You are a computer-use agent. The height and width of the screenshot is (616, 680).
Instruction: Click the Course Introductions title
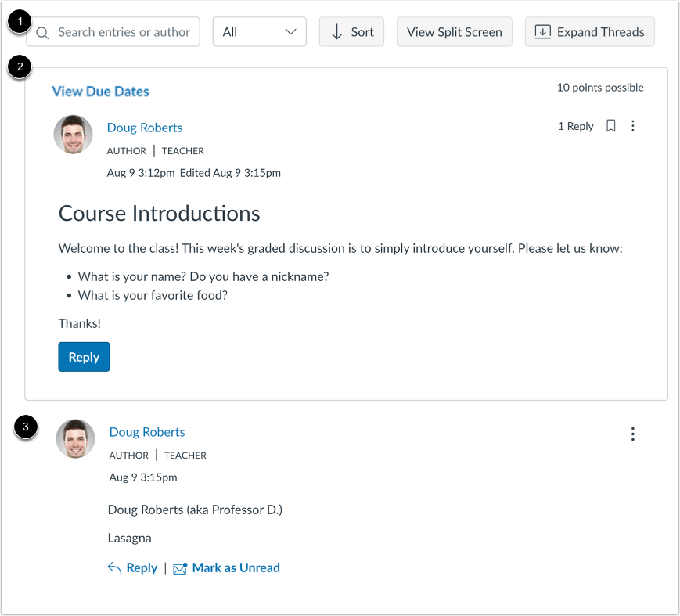click(x=159, y=214)
